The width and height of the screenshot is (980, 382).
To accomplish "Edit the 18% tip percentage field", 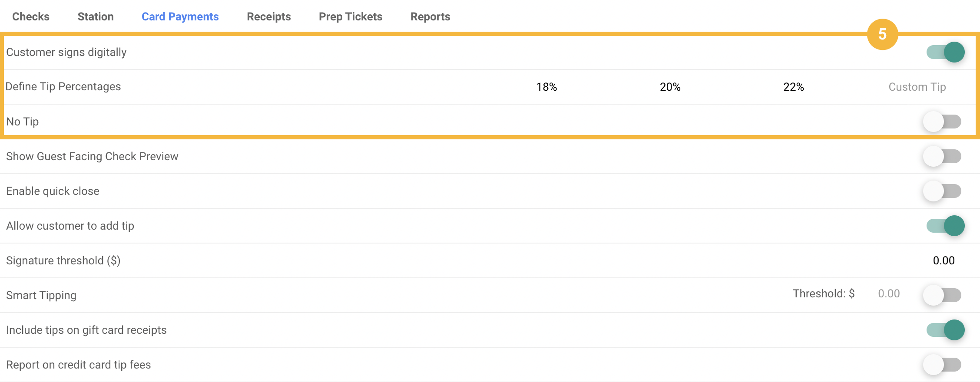I will click(546, 87).
